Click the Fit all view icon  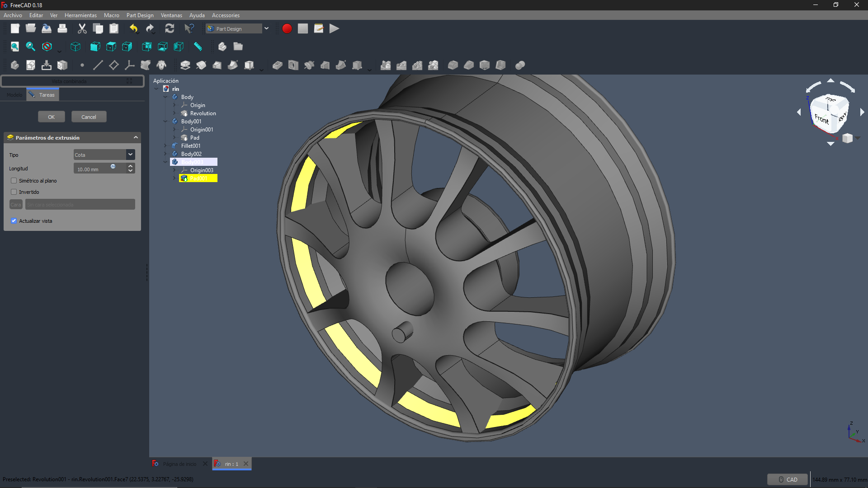(x=14, y=47)
